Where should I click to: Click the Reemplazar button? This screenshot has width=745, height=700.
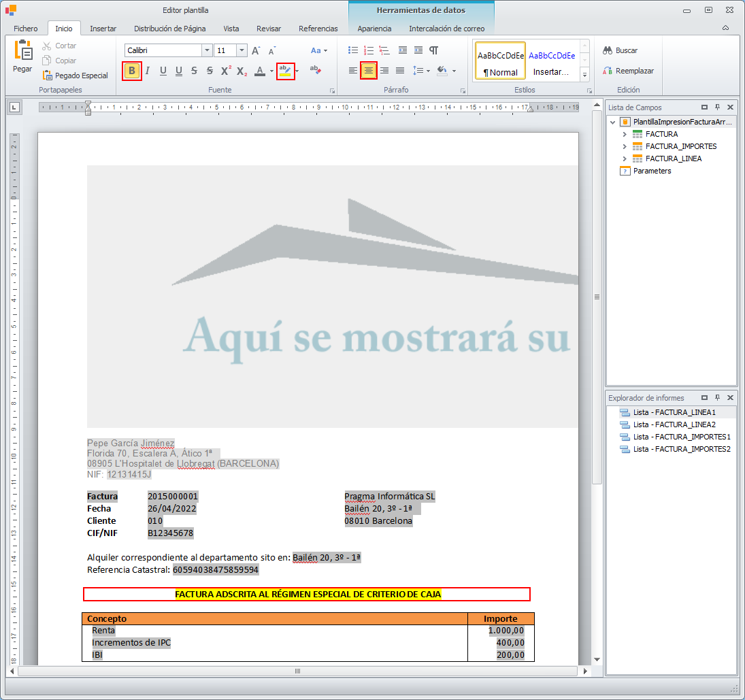click(627, 71)
